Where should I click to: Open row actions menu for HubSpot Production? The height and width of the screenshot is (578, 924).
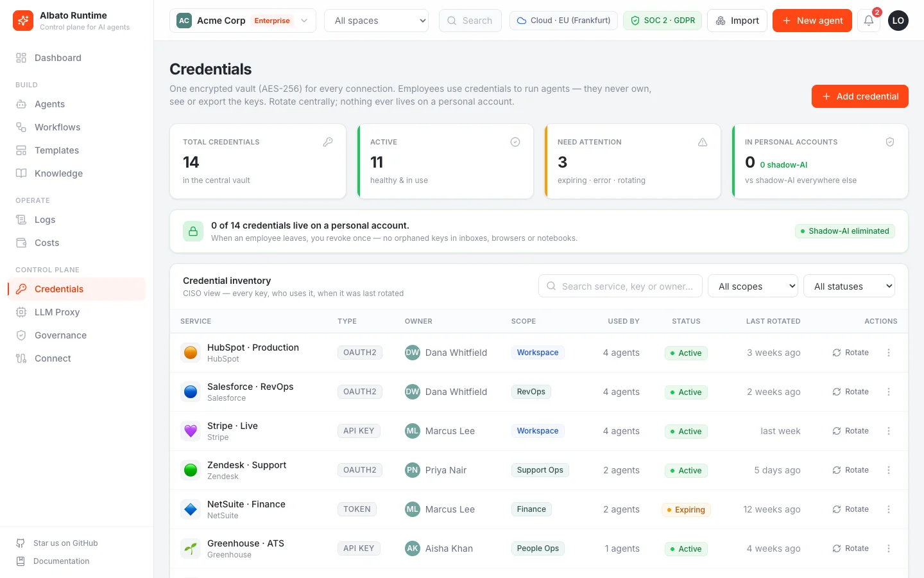pyautogui.click(x=889, y=353)
